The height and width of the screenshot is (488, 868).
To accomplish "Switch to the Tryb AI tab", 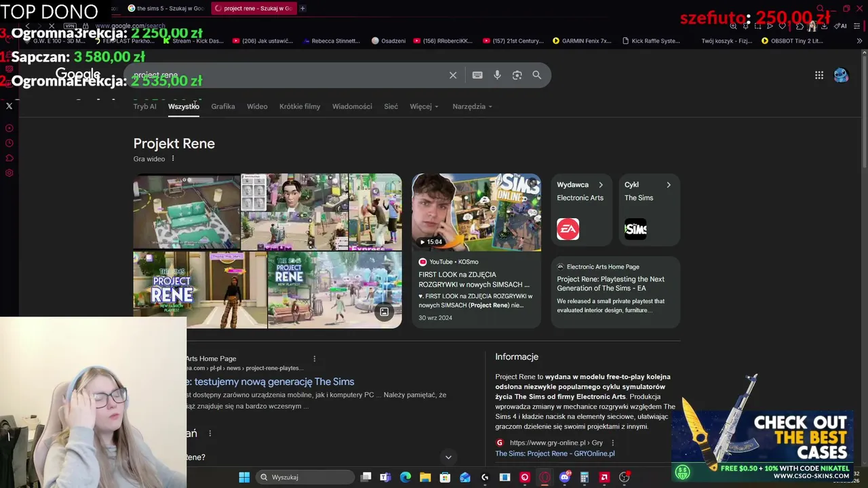I will [144, 106].
